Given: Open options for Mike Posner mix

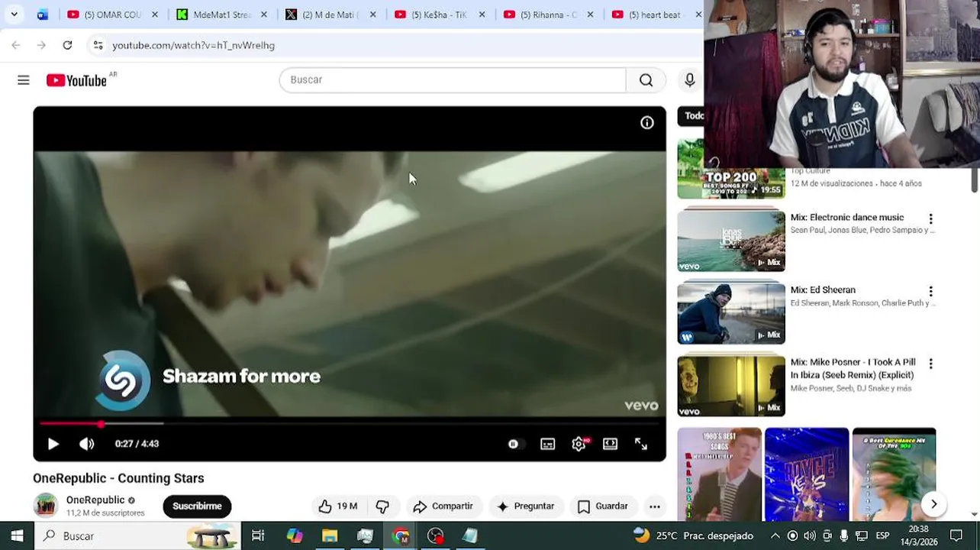Looking at the screenshot, I should [930, 364].
